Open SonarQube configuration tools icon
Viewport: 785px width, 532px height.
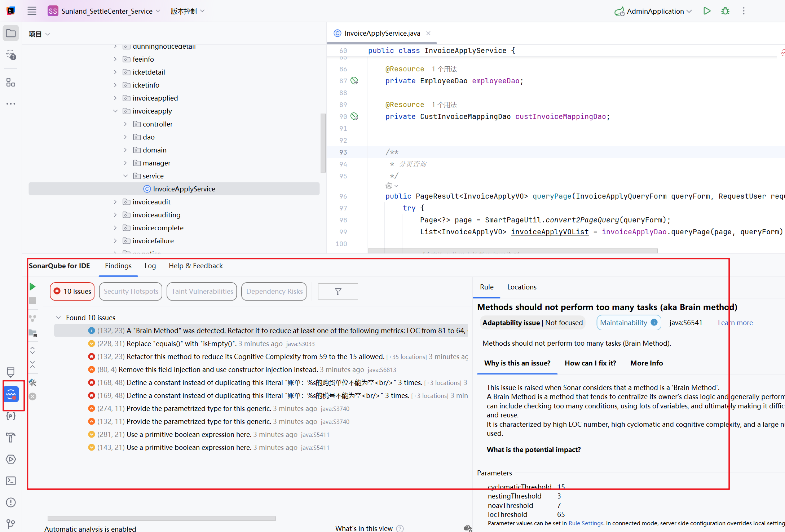32,382
